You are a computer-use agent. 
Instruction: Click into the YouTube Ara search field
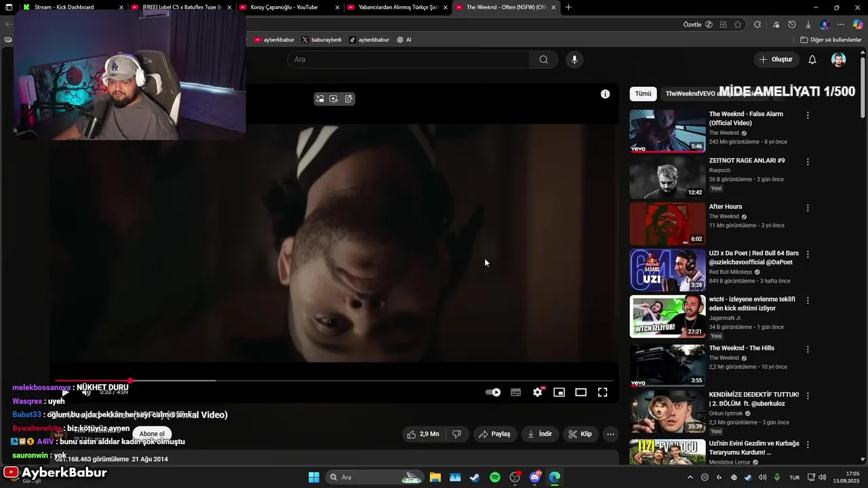tap(407, 60)
